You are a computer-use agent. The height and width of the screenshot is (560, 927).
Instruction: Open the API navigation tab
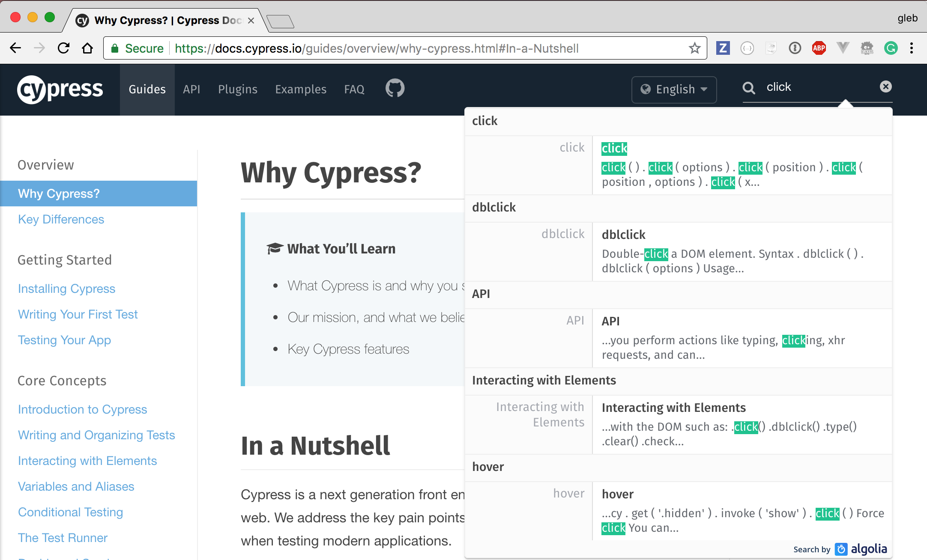click(x=191, y=89)
